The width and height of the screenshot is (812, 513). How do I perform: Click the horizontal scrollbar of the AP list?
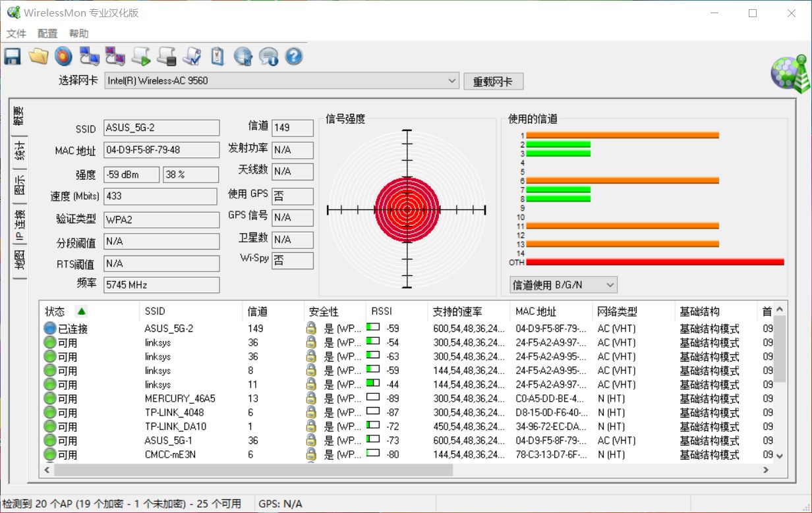pyautogui.click(x=254, y=470)
